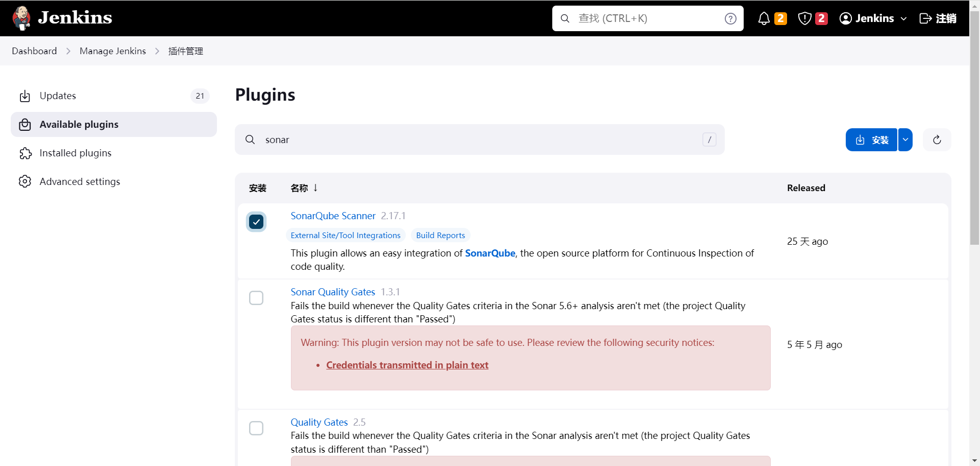The image size is (980, 466).
Task: Click the red badge showing 2 security issues
Action: click(821, 18)
